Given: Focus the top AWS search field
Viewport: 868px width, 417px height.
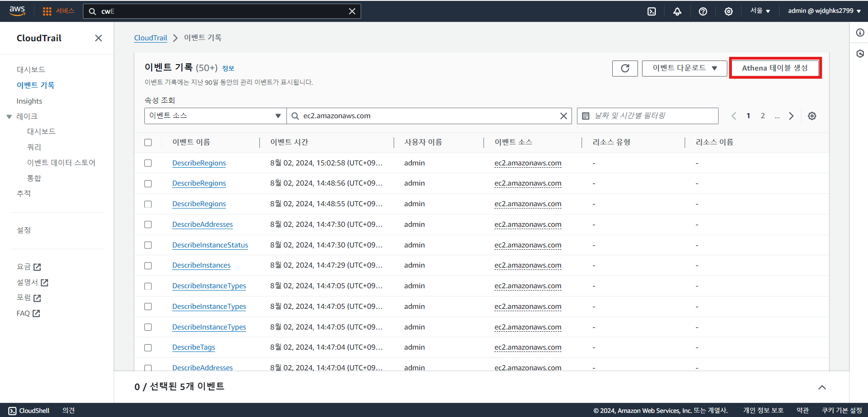Looking at the screenshot, I should pos(222,11).
